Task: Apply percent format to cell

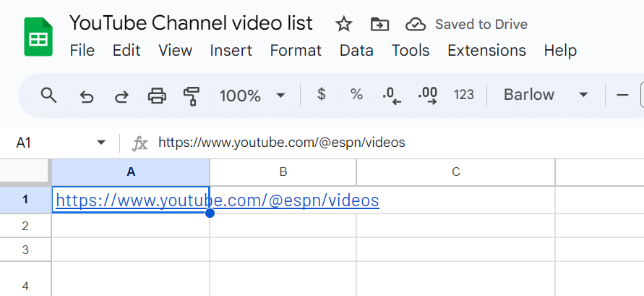Action: [x=356, y=95]
